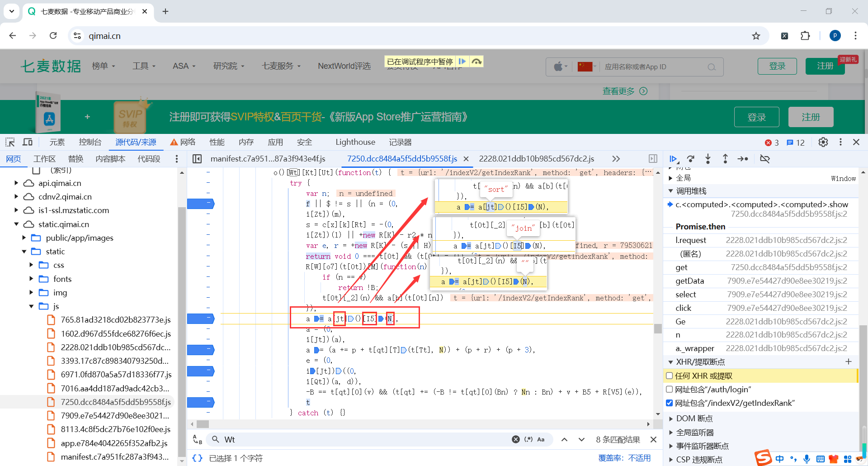This screenshot has width=868, height=466.
Task: Toggle match case in search bar
Action: [x=541, y=439]
